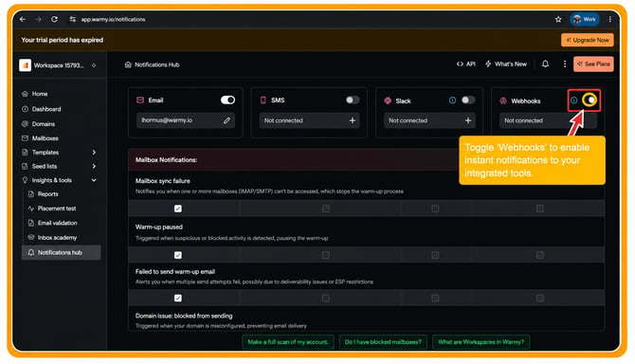Check SMS box for Mailbox sync failure
Screen dimensions: 635x364
[326, 209]
